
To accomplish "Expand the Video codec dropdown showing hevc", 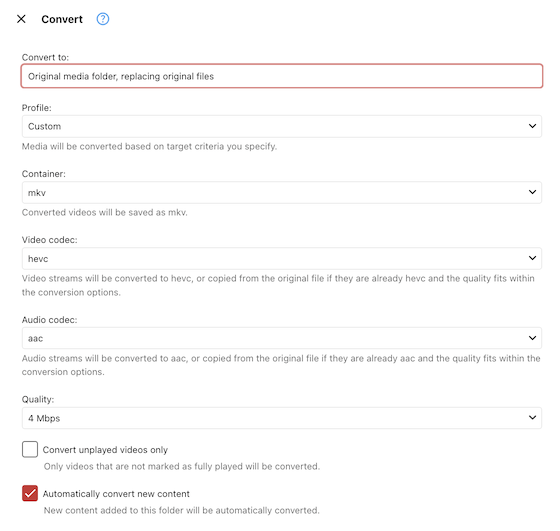I will click(282, 259).
